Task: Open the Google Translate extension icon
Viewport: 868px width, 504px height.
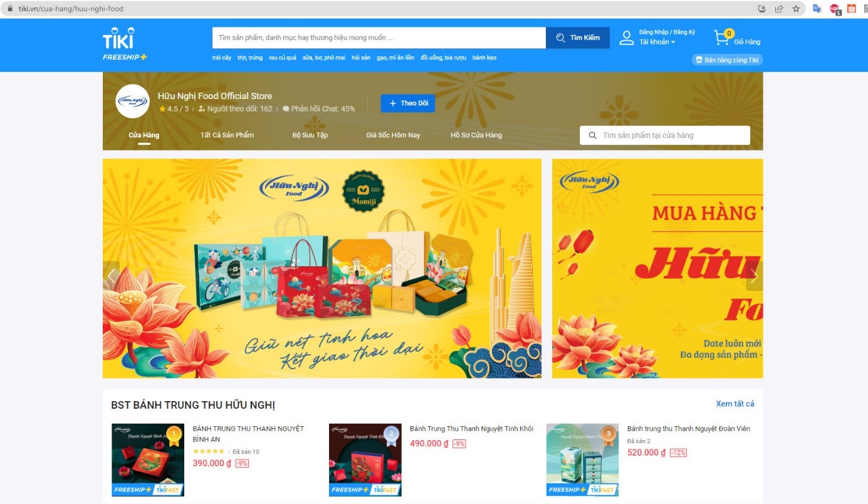Action: pos(817,9)
